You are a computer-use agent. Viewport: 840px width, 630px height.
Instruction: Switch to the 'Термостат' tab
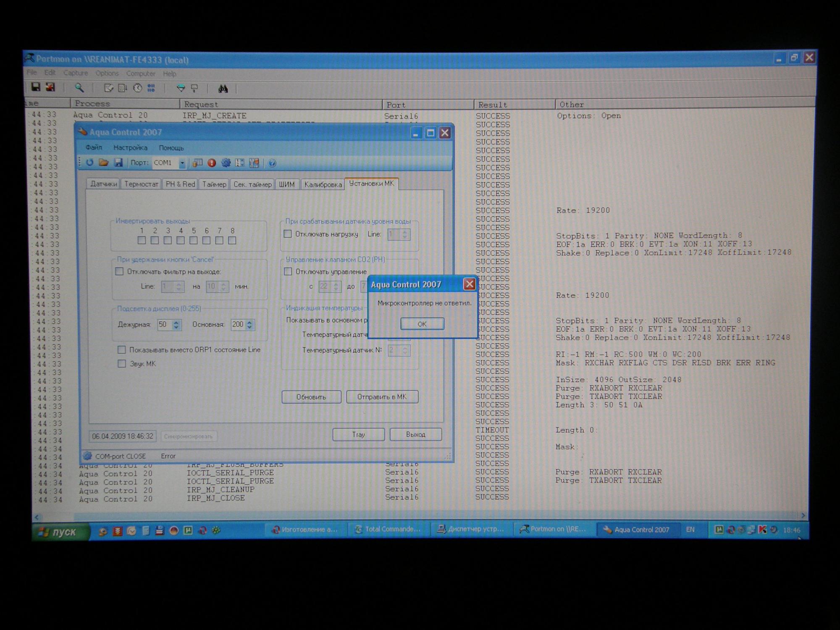pos(141,184)
